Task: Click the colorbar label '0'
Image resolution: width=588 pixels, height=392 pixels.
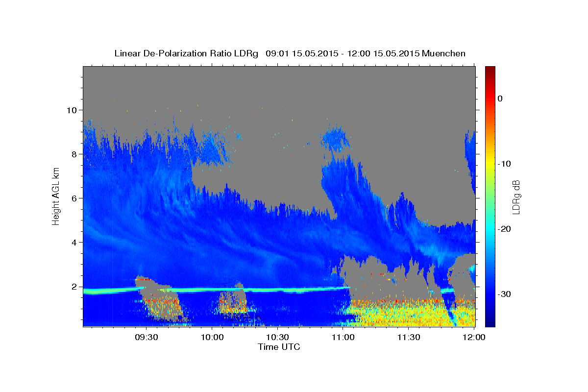Action: pos(500,98)
